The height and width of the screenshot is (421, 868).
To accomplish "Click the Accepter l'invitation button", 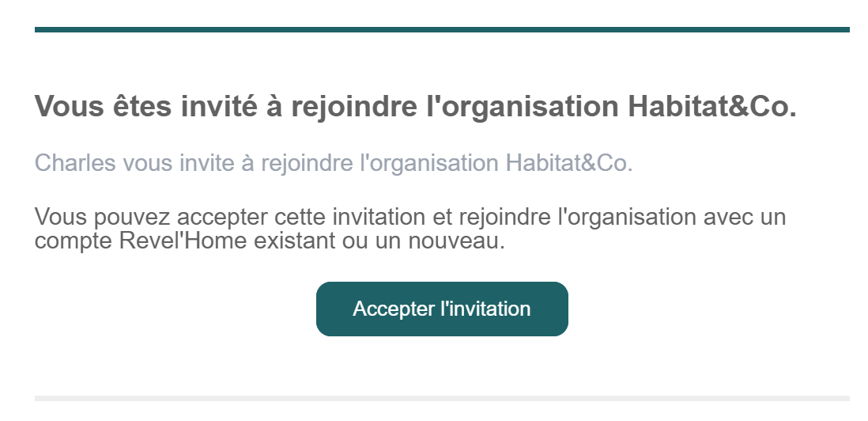I will click(x=442, y=309).
